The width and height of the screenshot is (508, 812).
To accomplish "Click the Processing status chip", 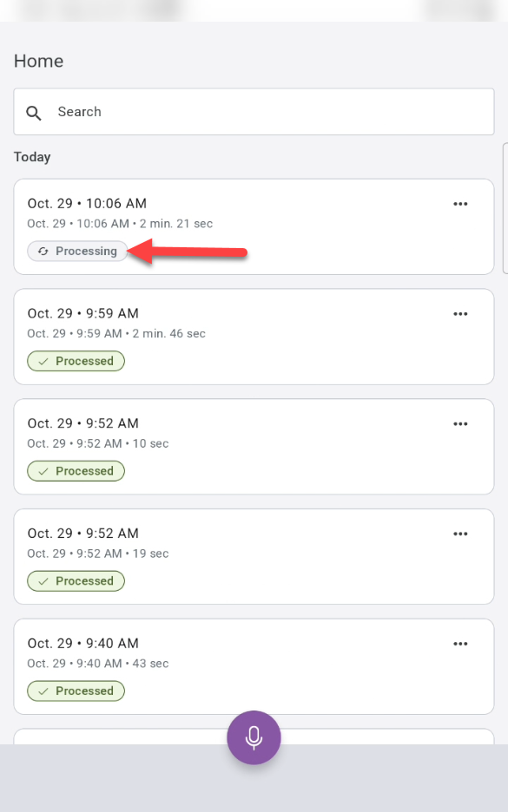I will [x=77, y=251].
